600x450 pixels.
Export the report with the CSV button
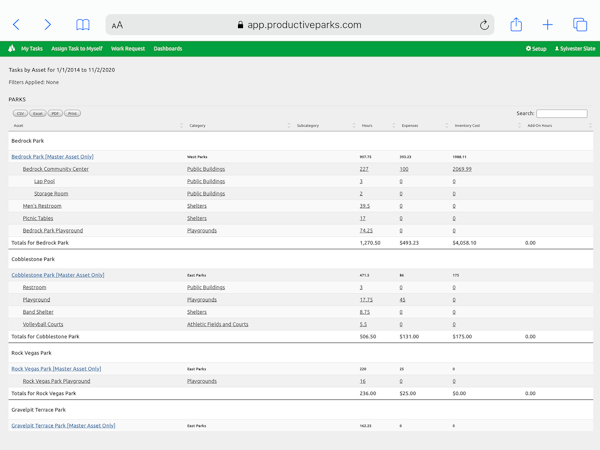point(20,114)
